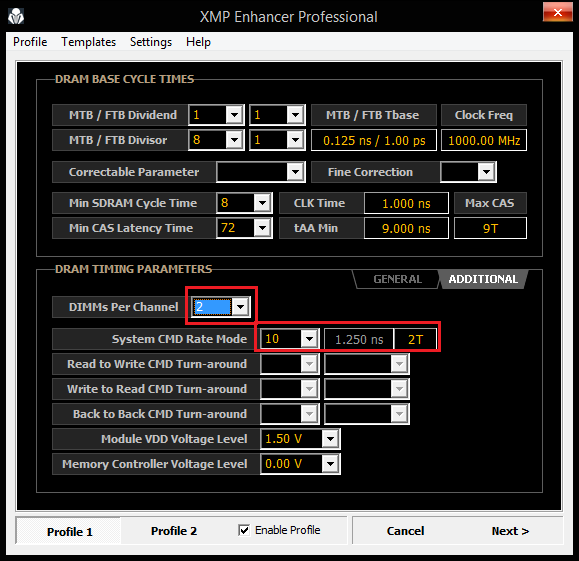Select the ADDITIONAL timing tab
Viewport: 579px width, 561px height.
pos(483,279)
